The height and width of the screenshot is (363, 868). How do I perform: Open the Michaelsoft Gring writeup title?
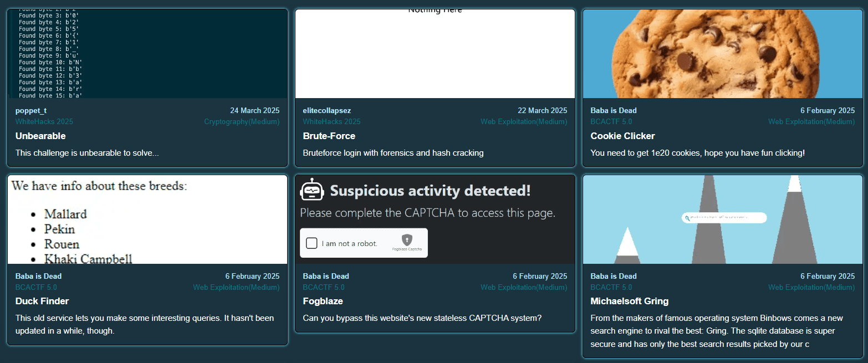[629, 301]
